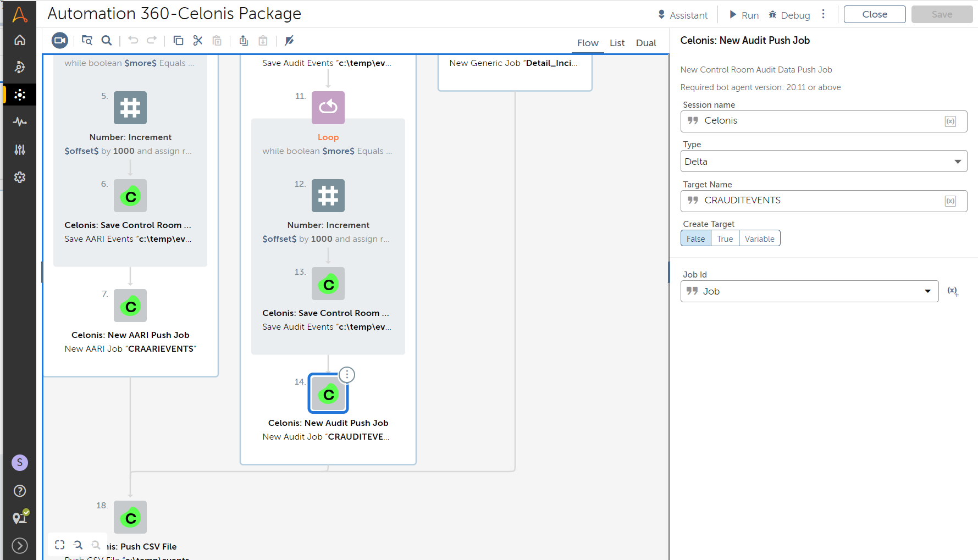978x560 pixels.
Task: Open the three-dot menu next to Debug
Action: pos(823,14)
